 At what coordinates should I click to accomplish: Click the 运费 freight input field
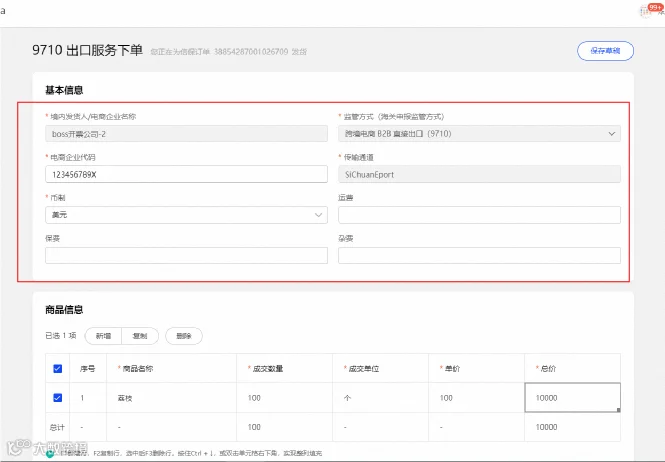[x=479, y=215]
